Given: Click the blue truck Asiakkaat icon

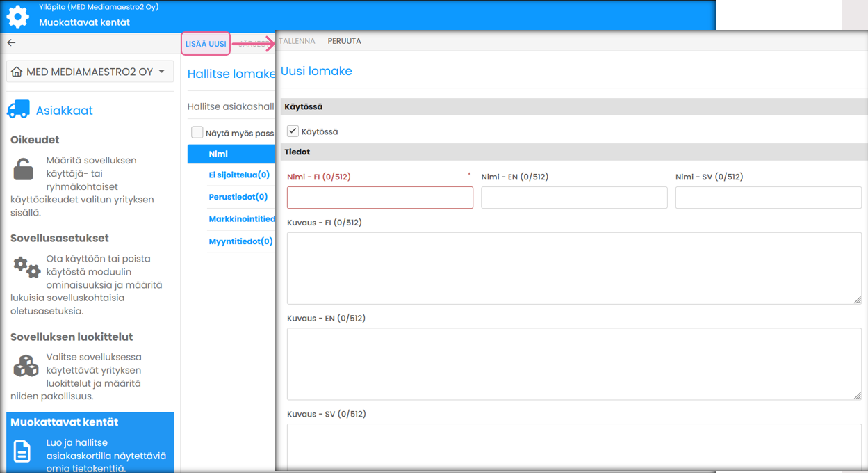Looking at the screenshot, I should (x=19, y=109).
